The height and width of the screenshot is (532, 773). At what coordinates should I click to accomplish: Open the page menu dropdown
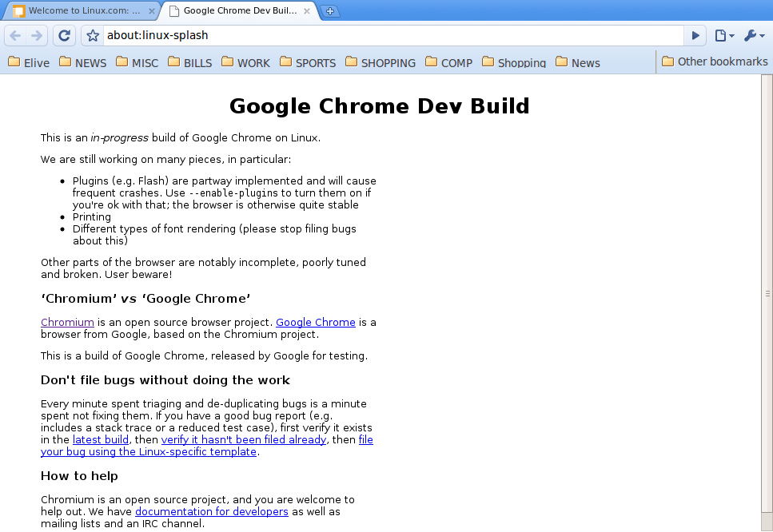pyautogui.click(x=725, y=35)
